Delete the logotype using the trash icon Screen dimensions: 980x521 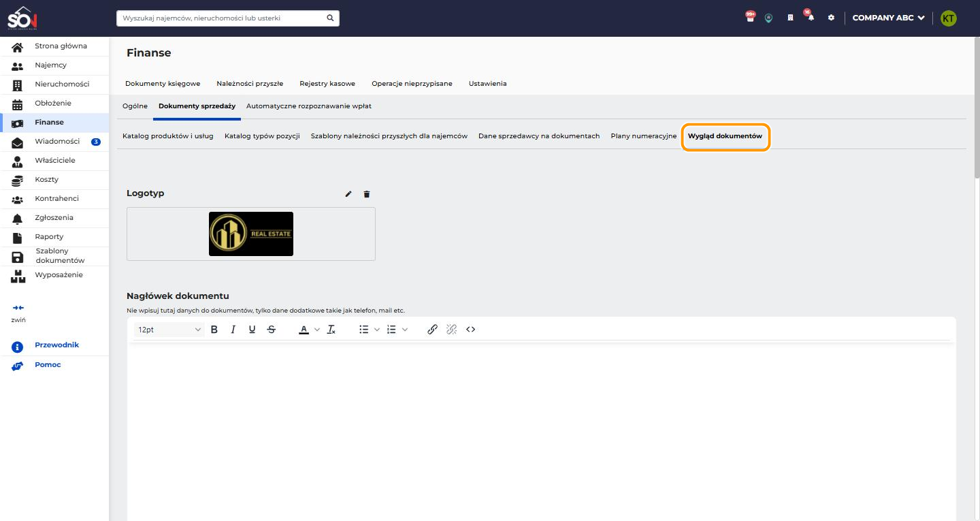click(x=367, y=194)
